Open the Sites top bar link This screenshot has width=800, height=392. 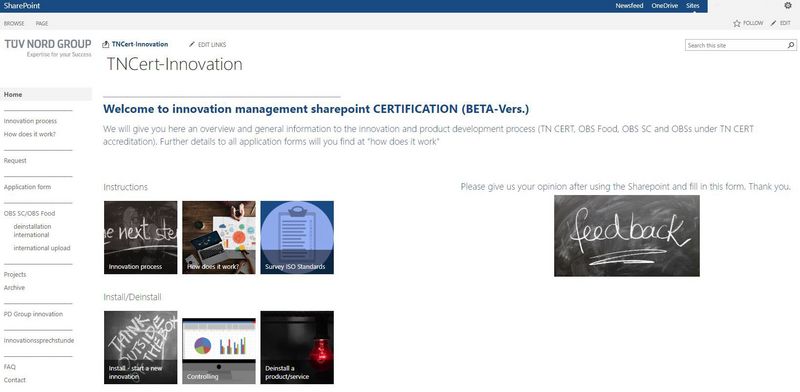coord(692,6)
